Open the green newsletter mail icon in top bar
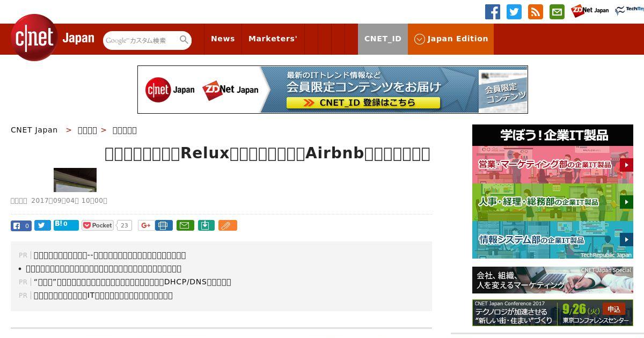Image resolution: width=644 pixels, height=338 pixels. [x=557, y=12]
